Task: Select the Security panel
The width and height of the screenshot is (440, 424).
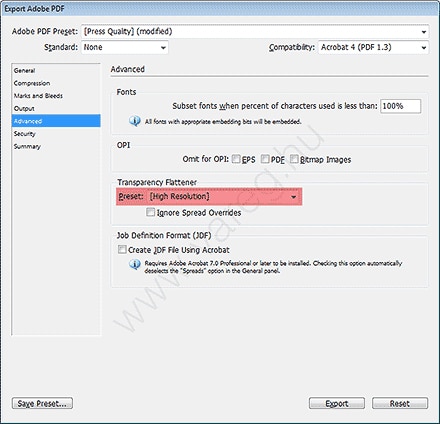Action: (24, 134)
